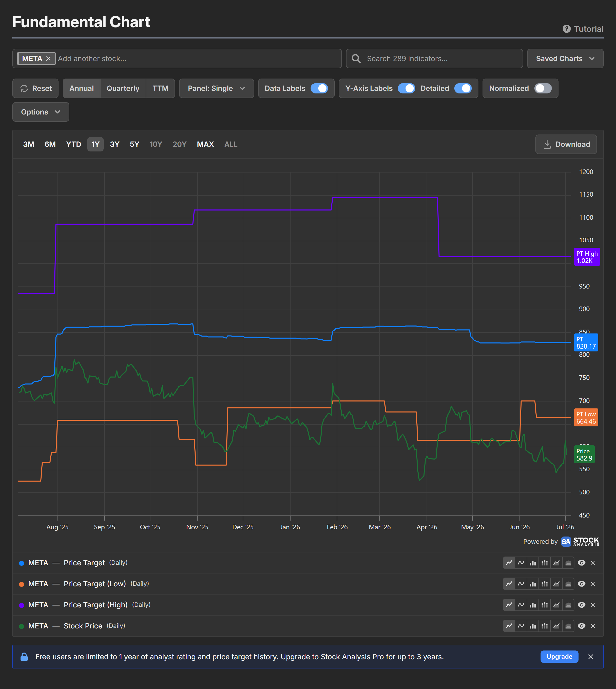Select the MAX time range
The height and width of the screenshot is (689, 616).
pyautogui.click(x=205, y=144)
